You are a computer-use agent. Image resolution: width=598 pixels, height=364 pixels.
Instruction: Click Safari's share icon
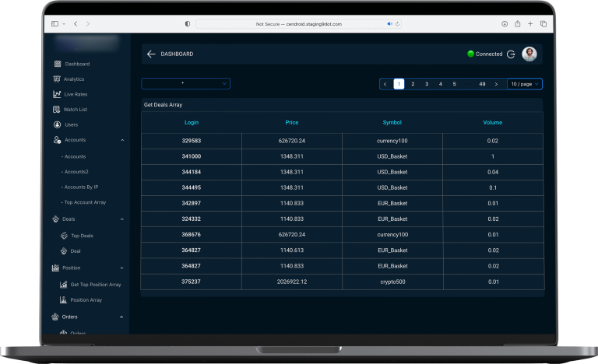(x=518, y=24)
